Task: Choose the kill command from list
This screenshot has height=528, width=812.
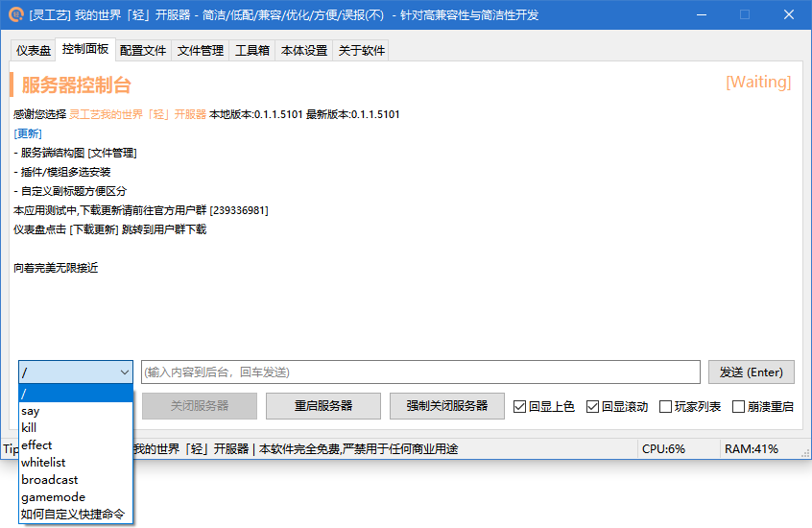Action: (76, 428)
